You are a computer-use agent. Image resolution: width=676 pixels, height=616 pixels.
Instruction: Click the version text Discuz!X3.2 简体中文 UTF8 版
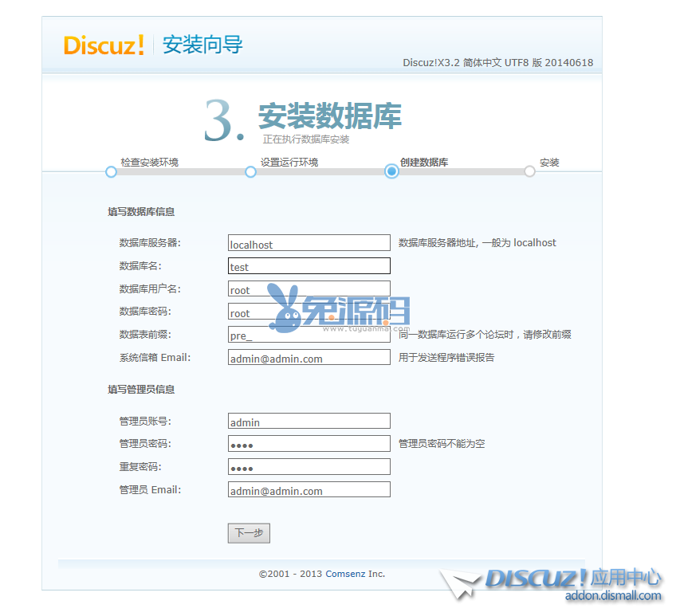click(498, 62)
